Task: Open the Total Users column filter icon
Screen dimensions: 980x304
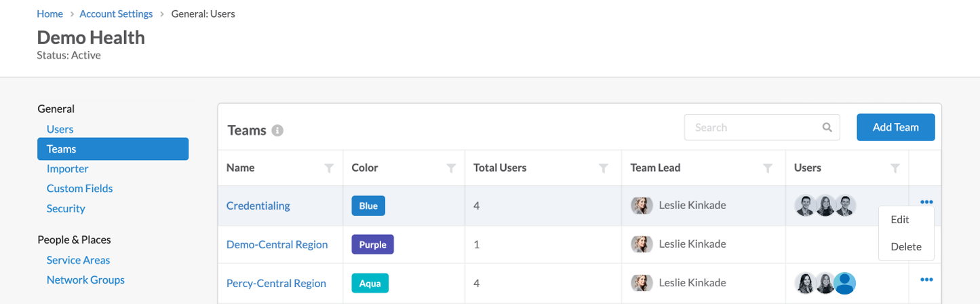Action: pyautogui.click(x=603, y=168)
